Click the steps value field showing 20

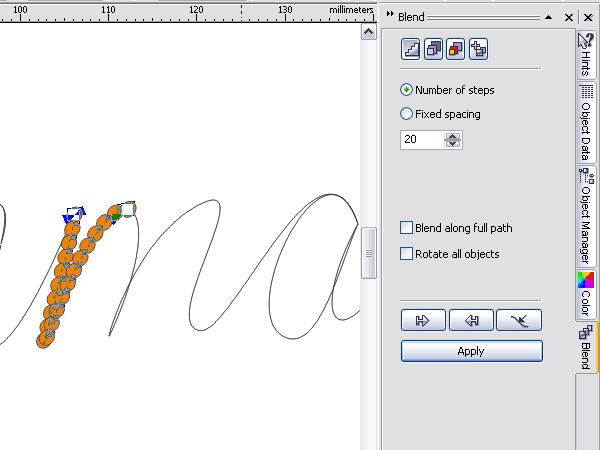422,140
